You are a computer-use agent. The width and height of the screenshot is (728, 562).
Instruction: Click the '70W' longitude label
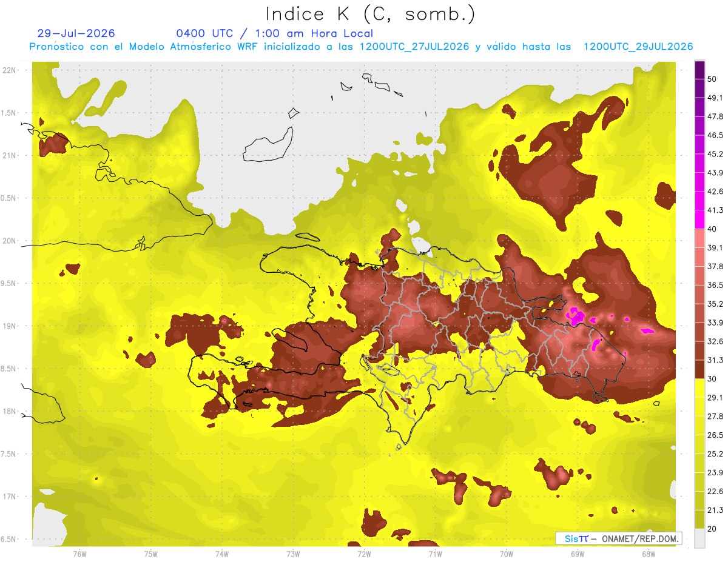[x=507, y=554]
